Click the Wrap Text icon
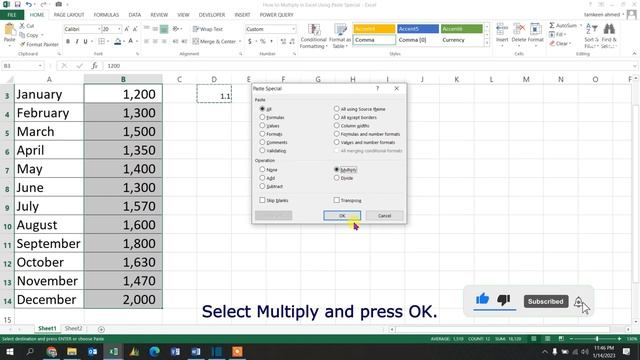Screen dimensions: 640x360 (196, 29)
